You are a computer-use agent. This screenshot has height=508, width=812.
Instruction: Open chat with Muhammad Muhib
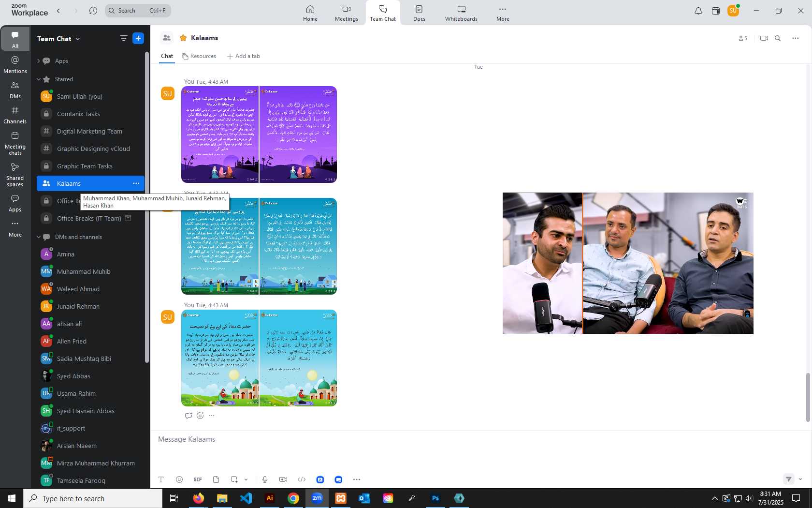(90, 271)
